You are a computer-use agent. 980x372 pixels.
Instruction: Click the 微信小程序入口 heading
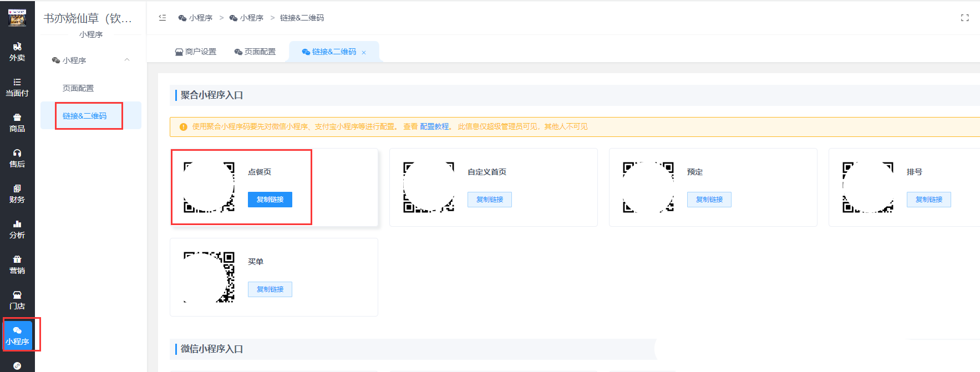[x=212, y=349]
